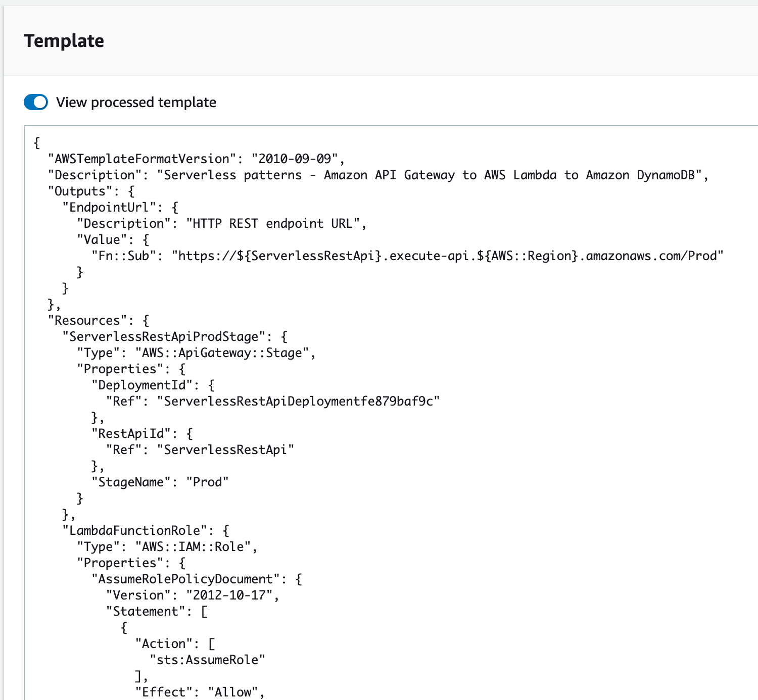Viewport: 758px width, 700px height.
Task: Click the "Outputs" key in the JSON
Action: click(80, 191)
